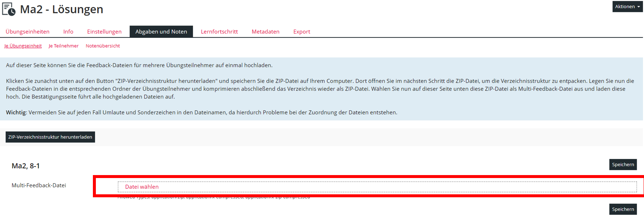Select the Abgaben und Noten tab
The width and height of the screenshot is (644, 218).
point(161,32)
